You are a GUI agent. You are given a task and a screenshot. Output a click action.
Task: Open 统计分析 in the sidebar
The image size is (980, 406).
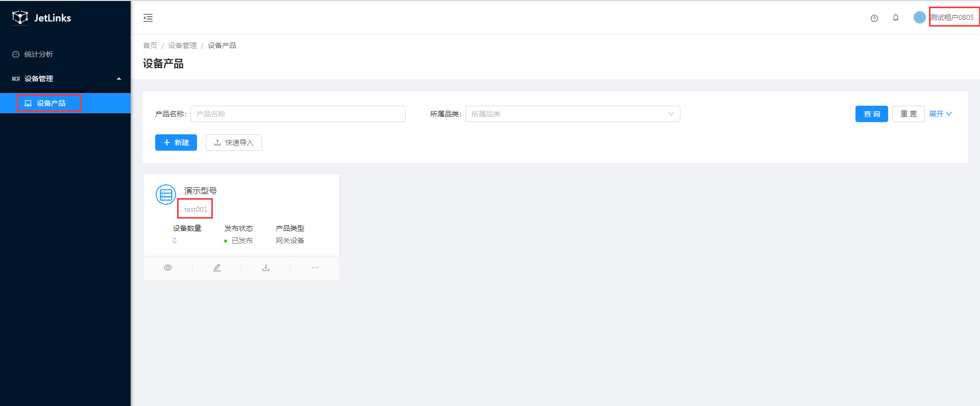tap(39, 54)
